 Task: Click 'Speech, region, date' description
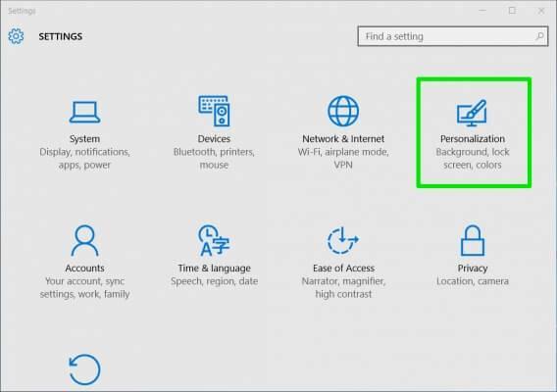click(x=214, y=281)
